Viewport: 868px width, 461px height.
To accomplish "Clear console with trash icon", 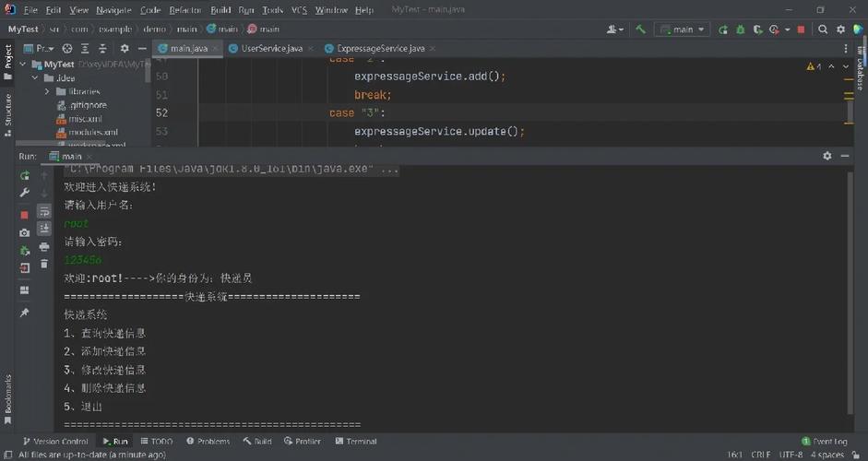I will tap(43, 265).
